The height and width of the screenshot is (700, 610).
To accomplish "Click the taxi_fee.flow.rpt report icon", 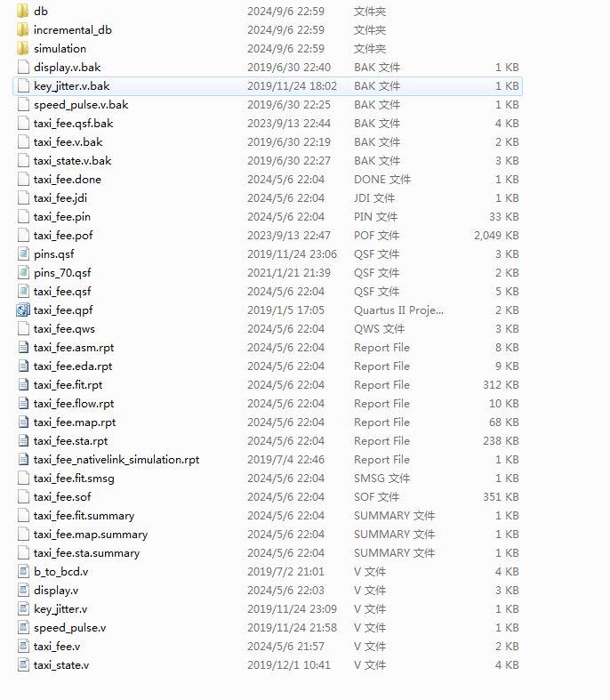I will click(23, 404).
